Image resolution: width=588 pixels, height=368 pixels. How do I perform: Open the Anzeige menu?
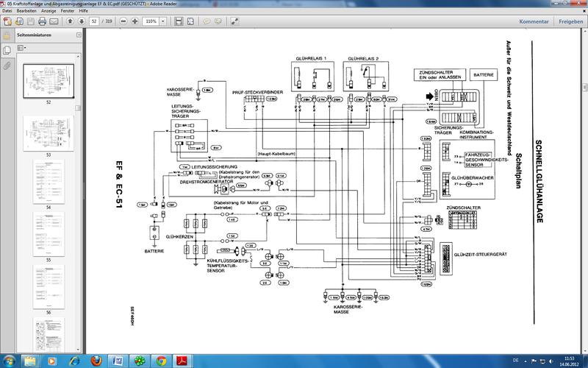pyautogui.click(x=49, y=13)
